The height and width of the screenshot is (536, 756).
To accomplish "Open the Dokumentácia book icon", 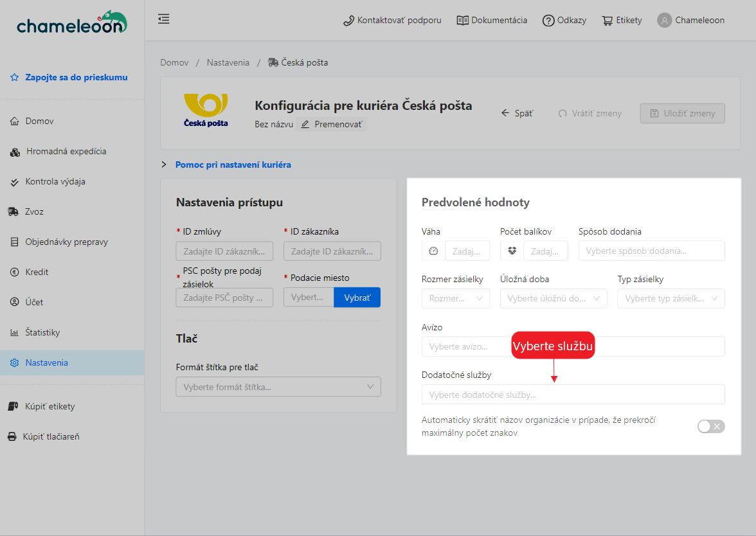I will tap(462, 21).
